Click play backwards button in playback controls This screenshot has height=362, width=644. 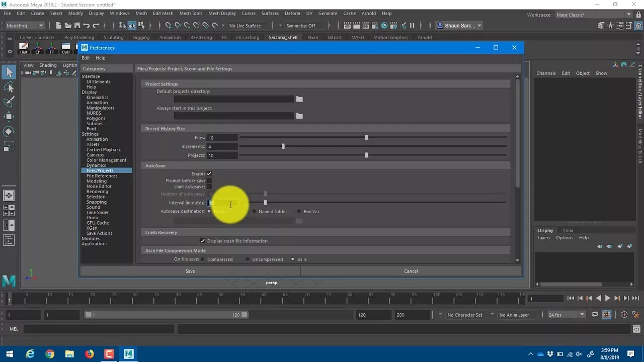[598, 298]
